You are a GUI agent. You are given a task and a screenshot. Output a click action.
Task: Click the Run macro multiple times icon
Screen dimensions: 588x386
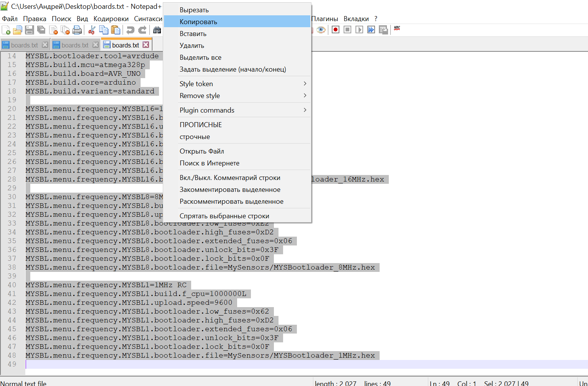pyautogui.click(x=371, y=30)
